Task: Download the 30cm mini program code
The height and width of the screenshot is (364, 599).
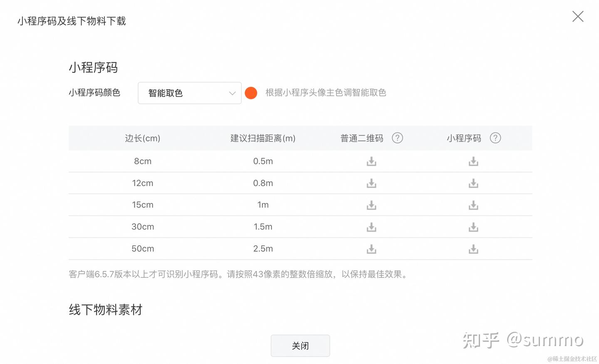Action: (x=473, y=227)
